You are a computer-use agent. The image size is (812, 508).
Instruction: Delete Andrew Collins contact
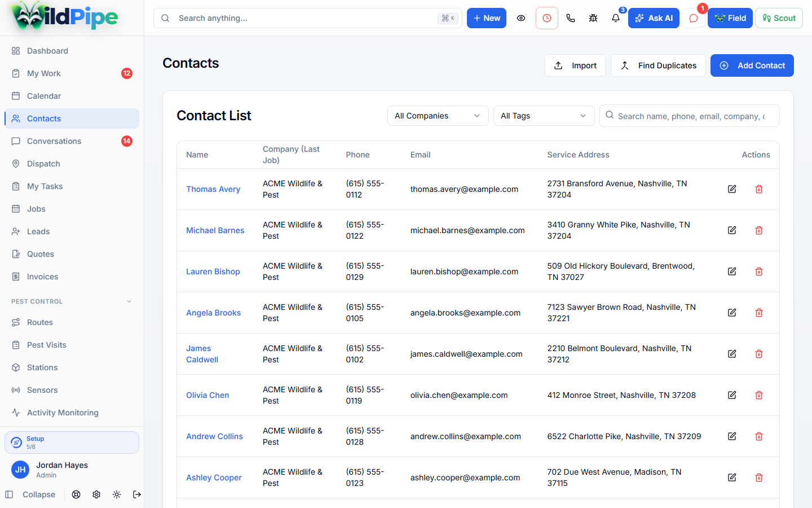coord(759,436)
